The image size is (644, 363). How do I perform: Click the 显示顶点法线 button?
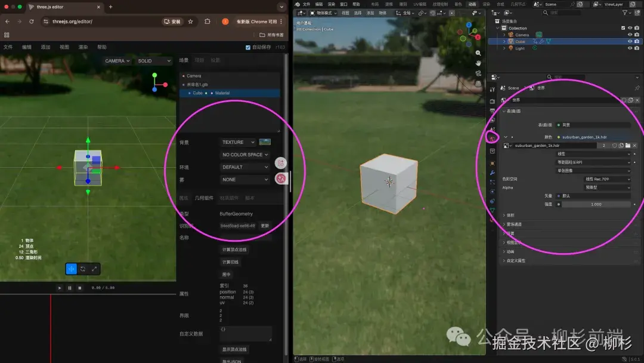(x=234, y=349)
